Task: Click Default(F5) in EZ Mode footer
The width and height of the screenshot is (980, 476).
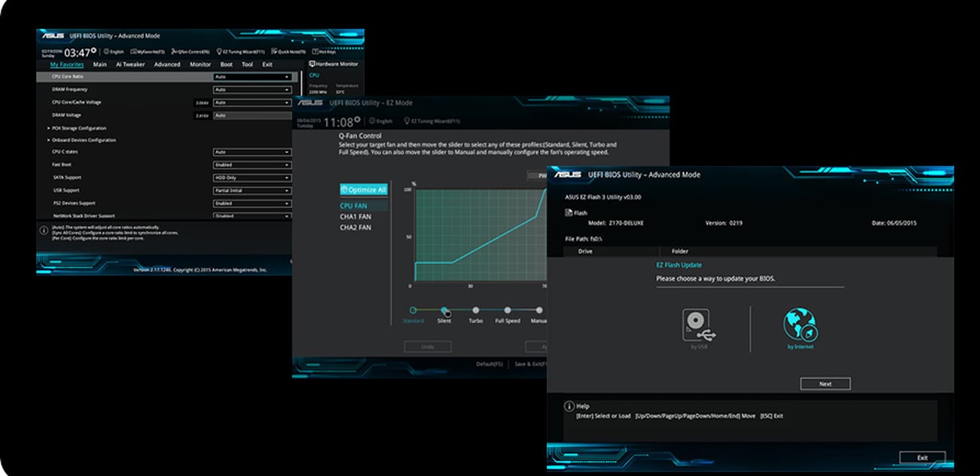Action: [x=489, y=365]
